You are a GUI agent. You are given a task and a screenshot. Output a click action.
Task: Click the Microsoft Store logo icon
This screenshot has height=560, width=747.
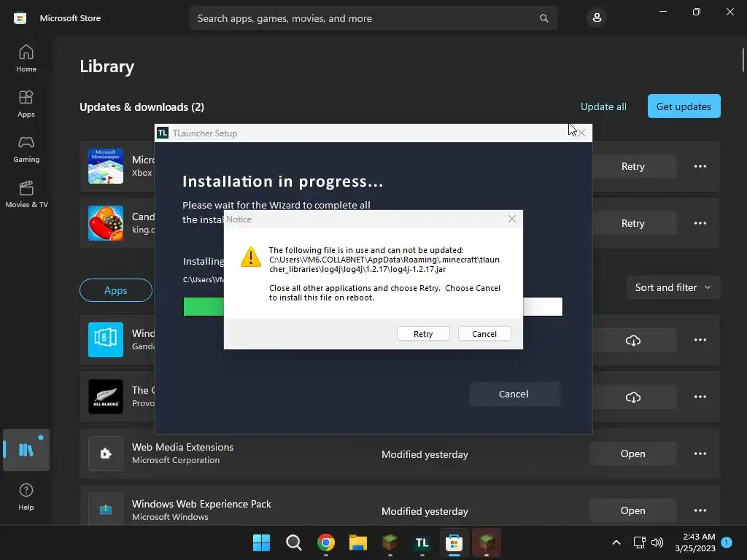20,18
